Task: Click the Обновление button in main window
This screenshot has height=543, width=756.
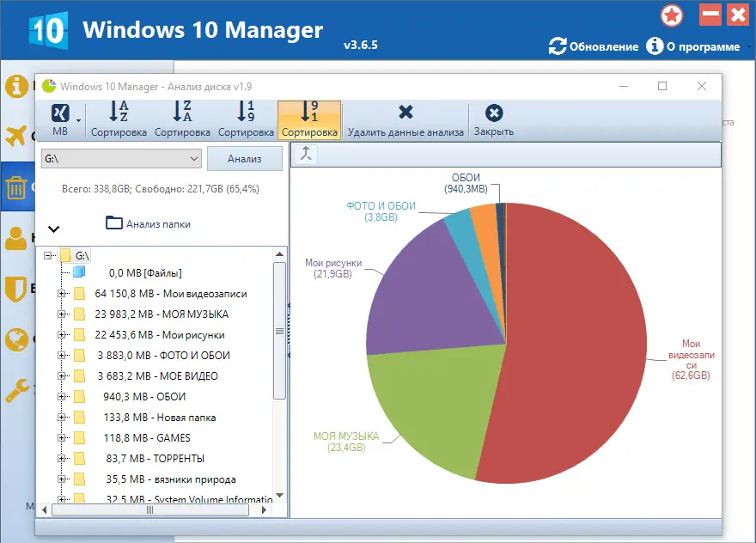Action: [594, 46]
